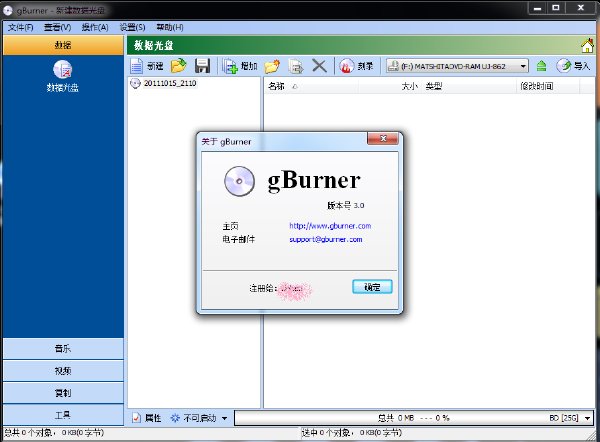
Task: Click the New (新建) document icon
Action: (137, 66)
